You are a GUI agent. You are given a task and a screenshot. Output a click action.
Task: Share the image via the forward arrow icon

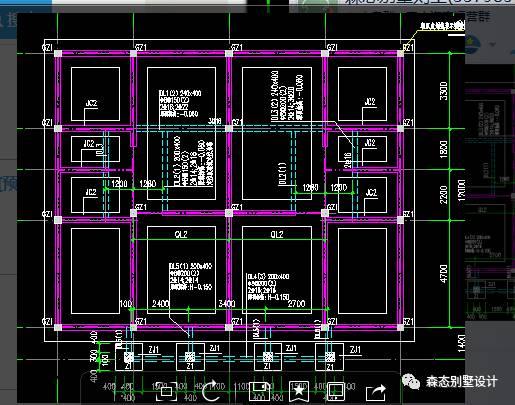[x=376, y=392]
